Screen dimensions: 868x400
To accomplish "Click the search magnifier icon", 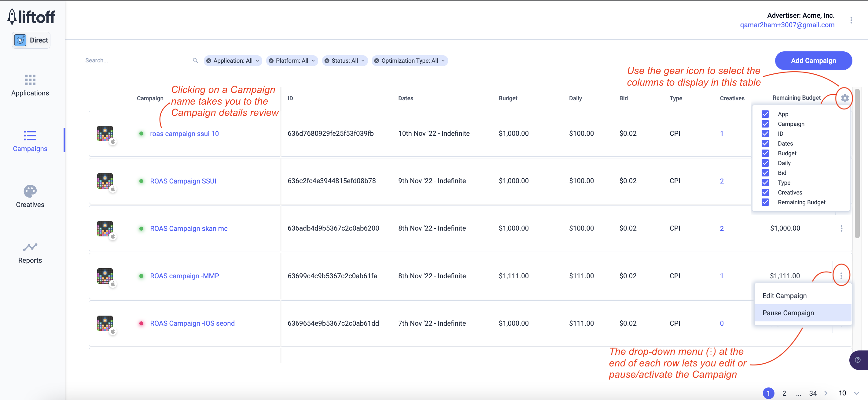I will point(195,60).
